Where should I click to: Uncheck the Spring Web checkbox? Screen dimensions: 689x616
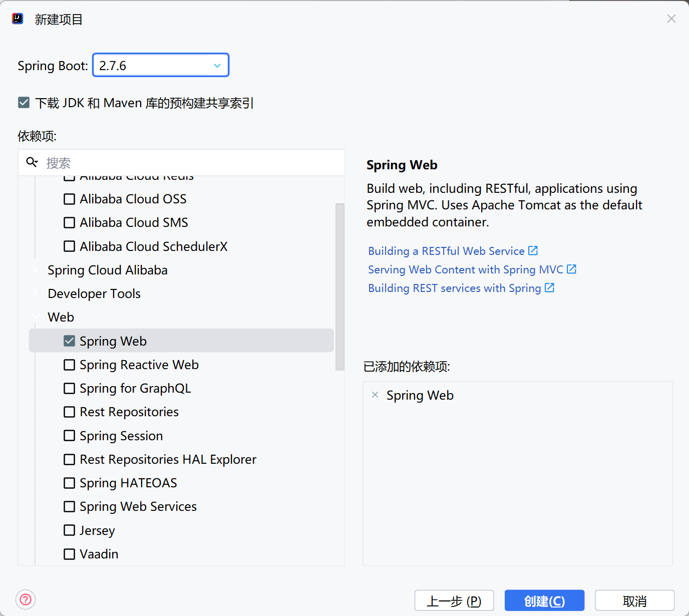tap(70, 341)
